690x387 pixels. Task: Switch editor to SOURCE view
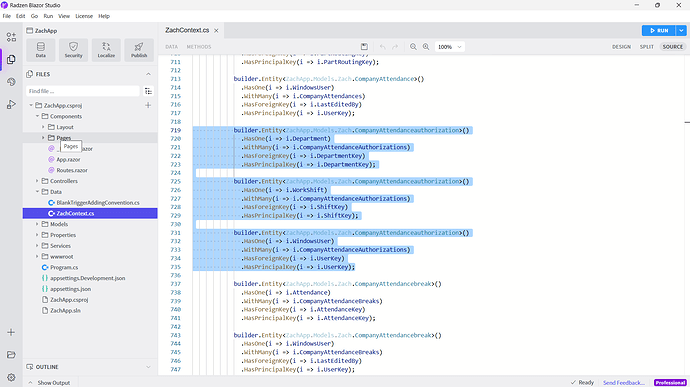672,47
